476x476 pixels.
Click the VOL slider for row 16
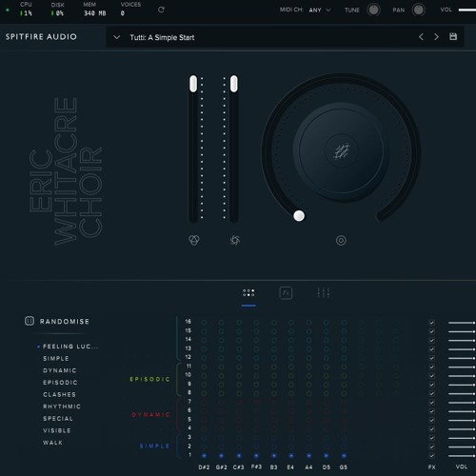pyautogui.click(x=462, y=323)
